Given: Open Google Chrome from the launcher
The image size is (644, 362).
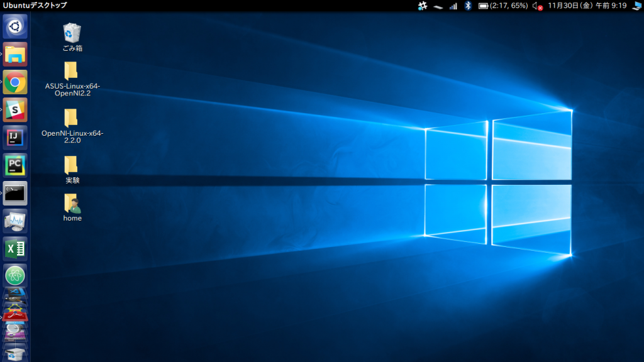Looking at the screenshot, I should click(x=15, y=82).
